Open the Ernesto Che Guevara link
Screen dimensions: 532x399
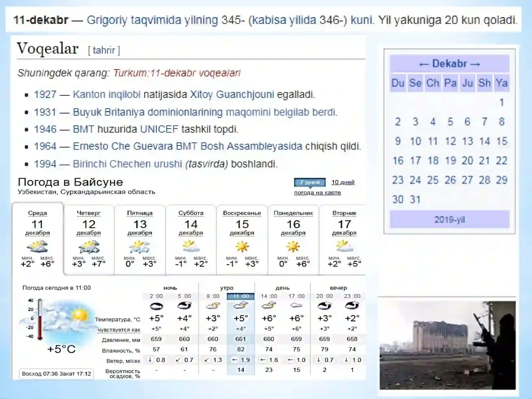123,146
